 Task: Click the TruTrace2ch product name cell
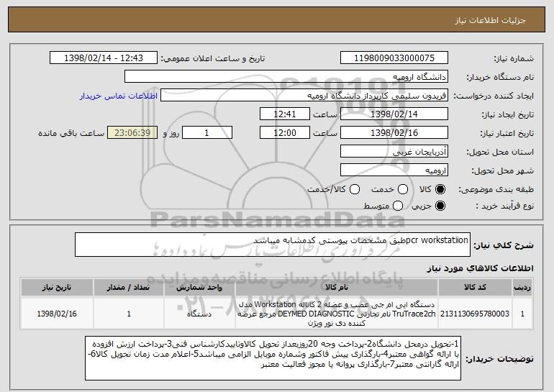[x=337, y=314]
